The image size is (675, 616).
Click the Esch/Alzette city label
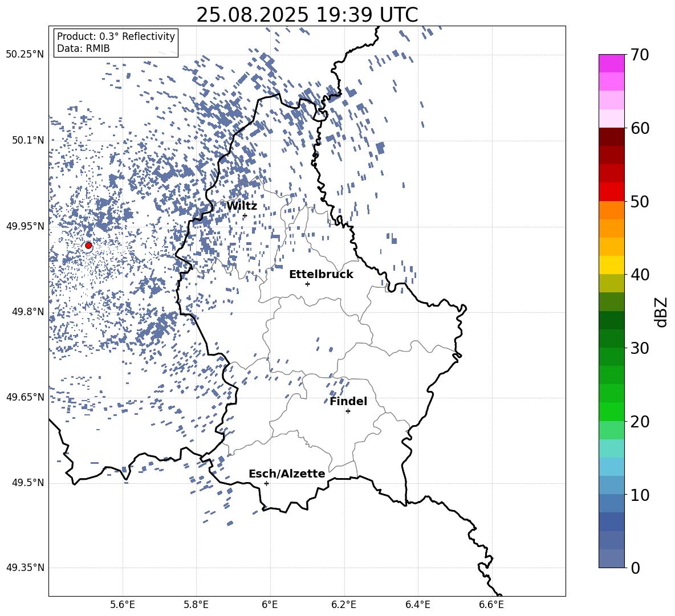tap(287, 474)
